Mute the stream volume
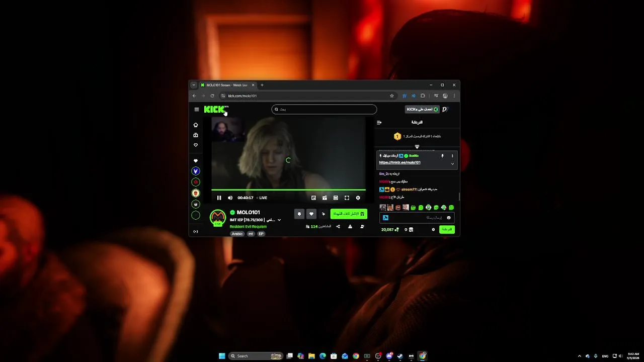 (x=230, y=198)
